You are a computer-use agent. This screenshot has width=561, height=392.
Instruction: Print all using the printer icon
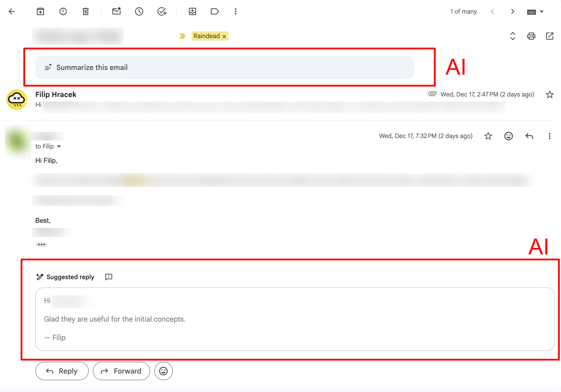[x=531, y=36]
